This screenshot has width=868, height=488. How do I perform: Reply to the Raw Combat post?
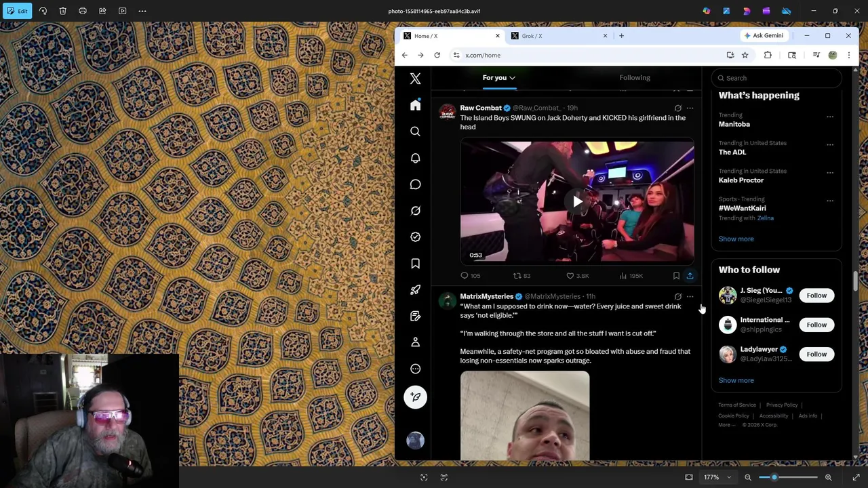coord(471,276)
